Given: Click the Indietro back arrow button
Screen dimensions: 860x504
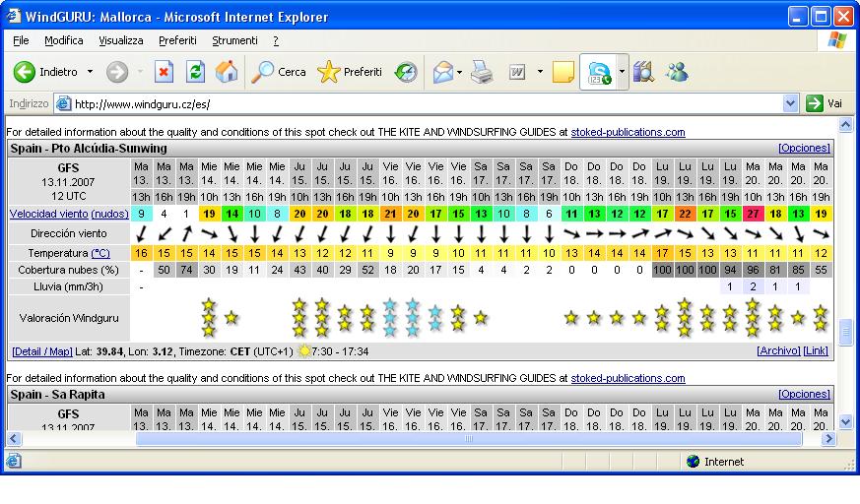Looking at the screenshot, I should click(x=26, y=72).
